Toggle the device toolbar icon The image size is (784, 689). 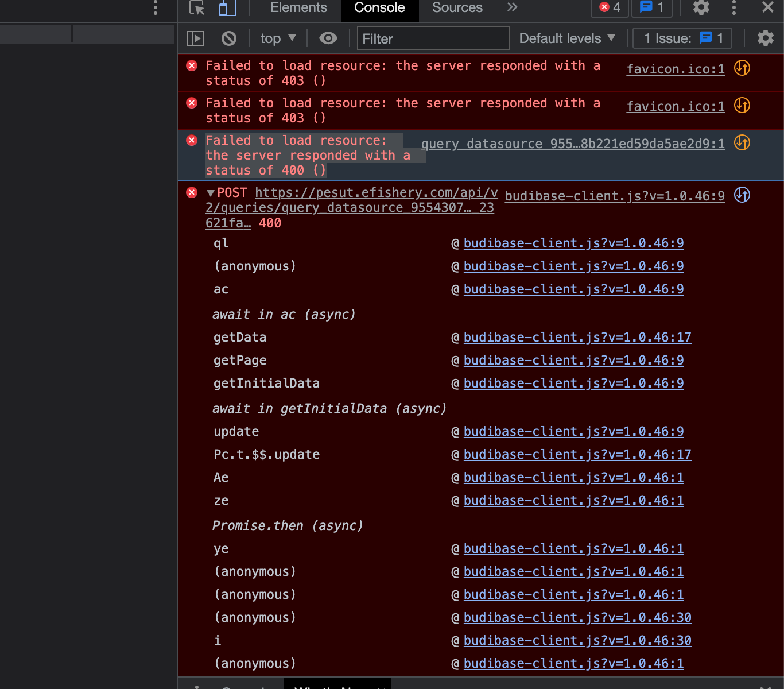click(x=227, y=7)
